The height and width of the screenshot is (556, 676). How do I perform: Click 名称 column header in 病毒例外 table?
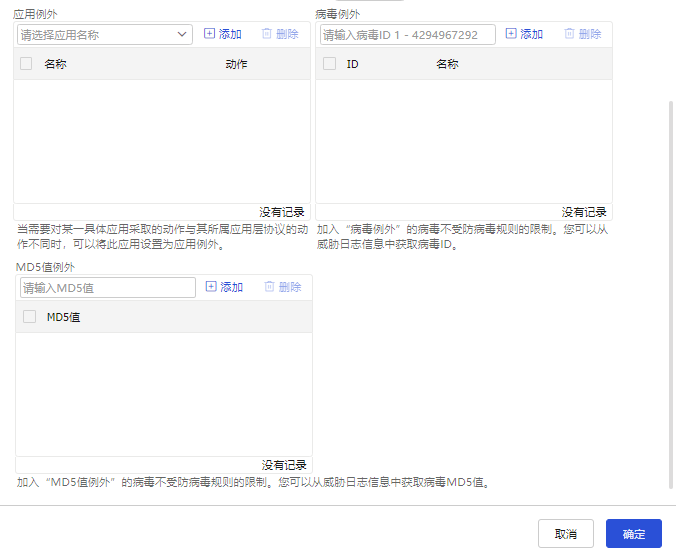click(447, 64)
